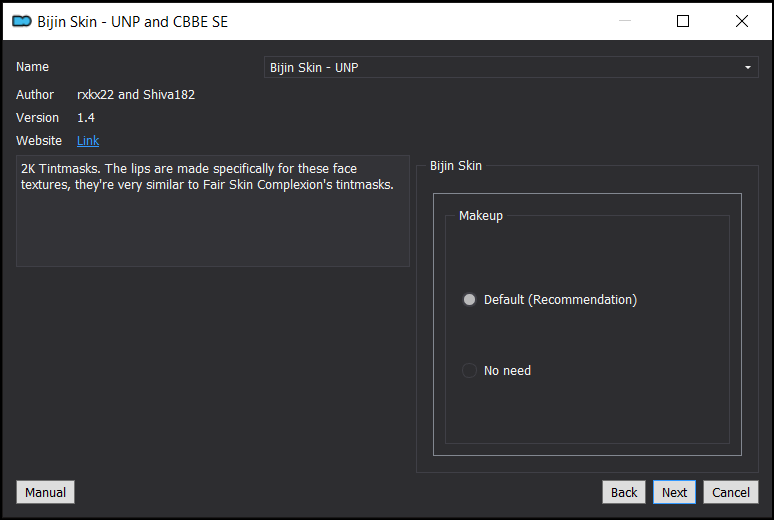This screenshot has height=520, width=774.
Task: Click inside the 2K Tintmasks description box
Action: [x=213, y=211]
